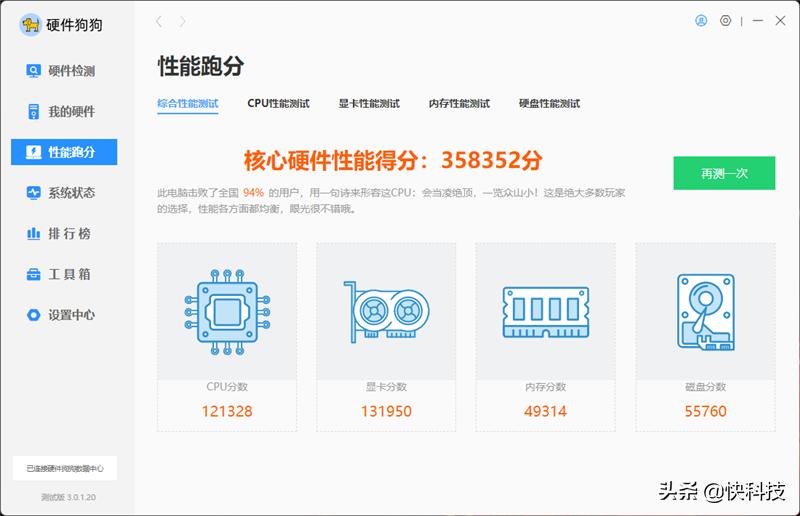This screenshot has width=800, height=516.
Task: Open 排行榜 in the sidebar
Action: pos(64,233)
